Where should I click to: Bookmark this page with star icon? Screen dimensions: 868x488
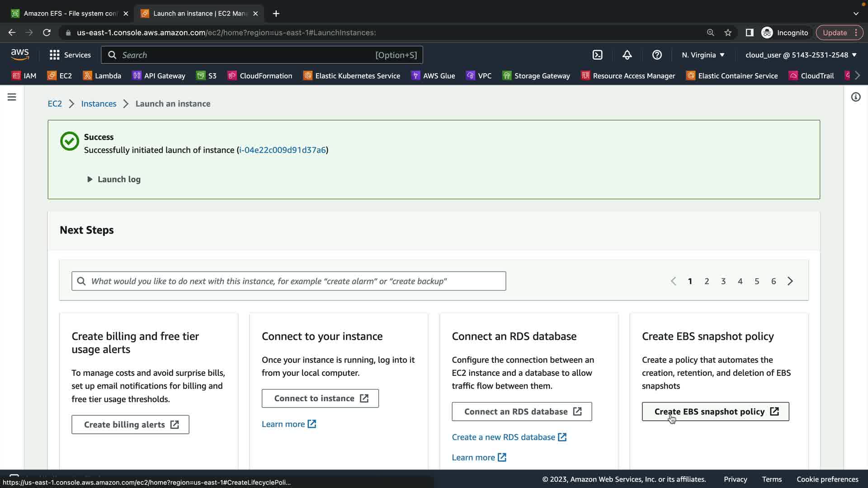pyautogui.click(x=728, y=33)
